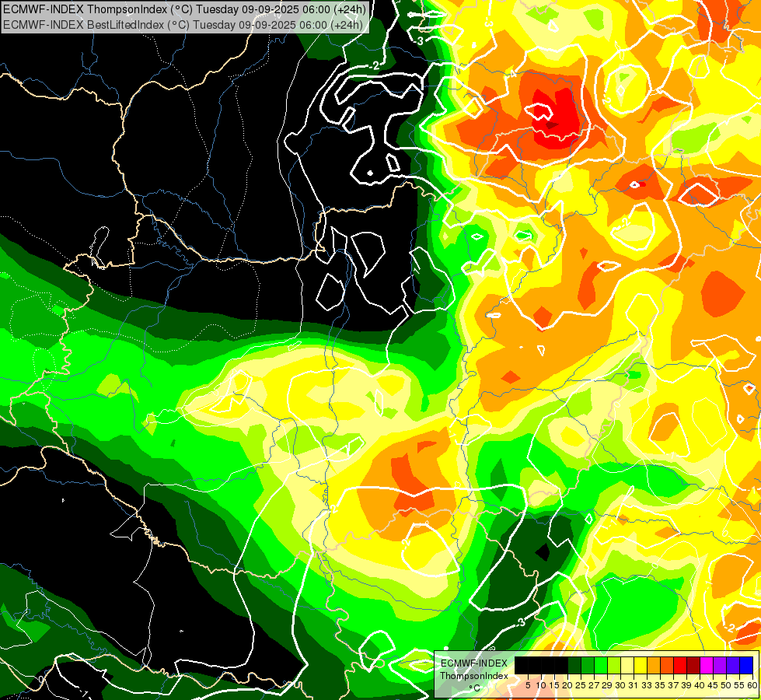Click legend scale value "5"

click(x=528, y=685)
